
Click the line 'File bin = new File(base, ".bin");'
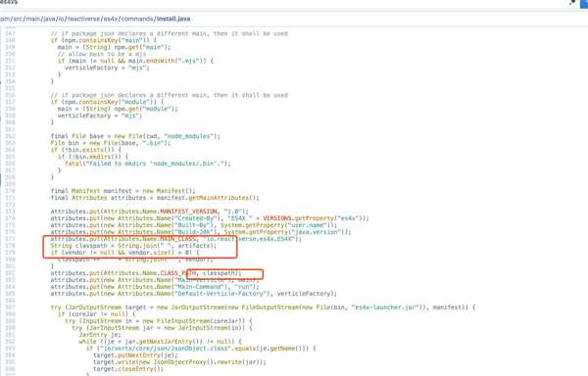click(x=111, y=143)
